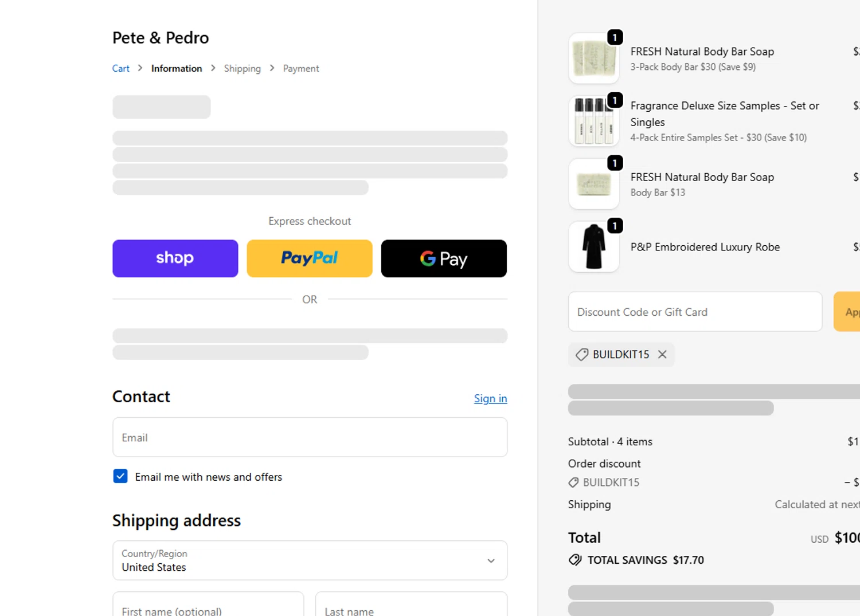The height and width of the screenshot is (616, 860).
Task: Click the 3-Pack Body Bar soap thumbnail
Action: [x=594, y=58]
